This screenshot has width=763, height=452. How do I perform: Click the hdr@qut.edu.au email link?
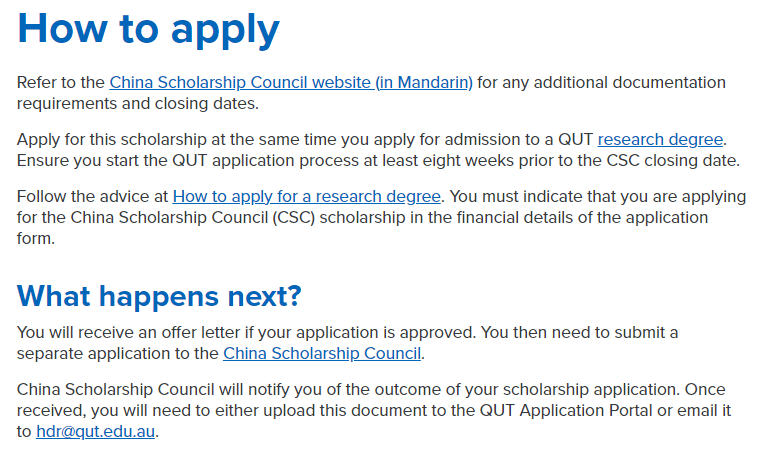(x=96, y=432)
